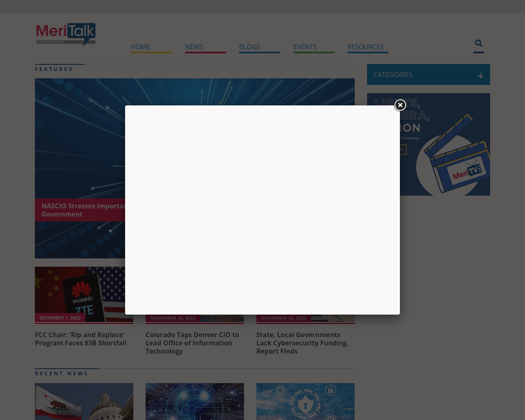Read FCC Chair 'Rip and Replace' article
The width and height of the screenshot is (525, 420).
click(x=81, y=339)
